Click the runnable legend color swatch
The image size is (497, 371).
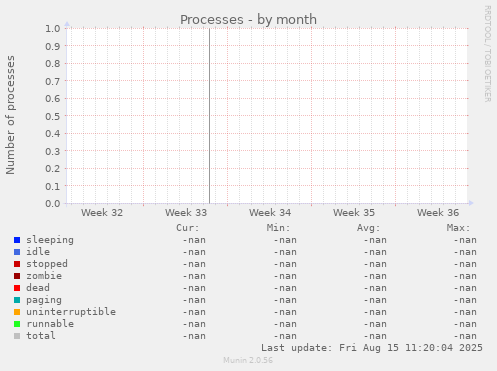click(17, 324)
